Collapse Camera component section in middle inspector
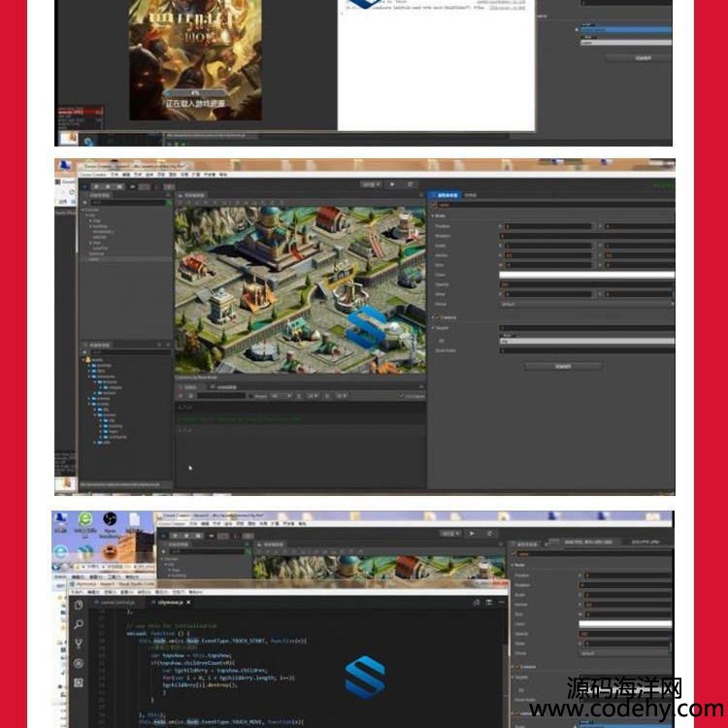Image resolution: width=728 pixels, height=728 pixels. pos(433,317)
